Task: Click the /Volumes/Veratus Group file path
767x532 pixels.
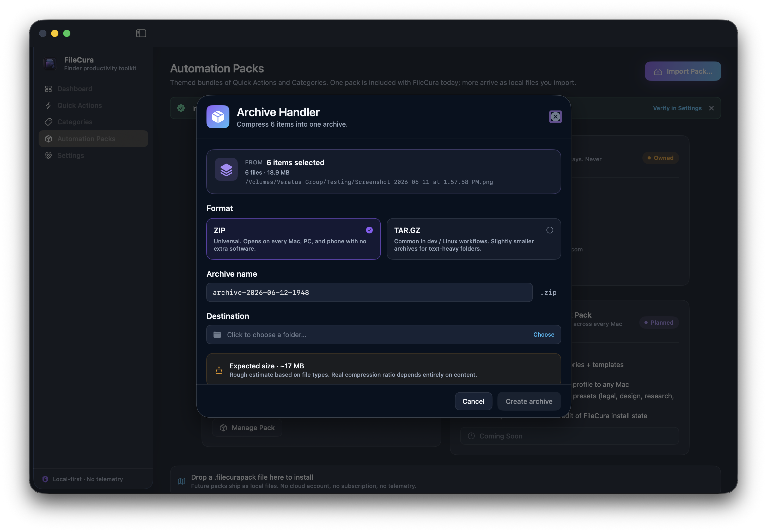Action: click(369, 182)
